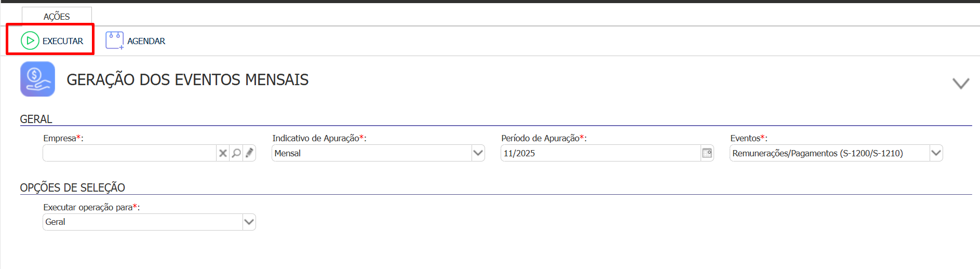Clear the Empresa field with the X icon
Image resolution: width=980 pixels, height=269 pixels.
click(223, 153)
